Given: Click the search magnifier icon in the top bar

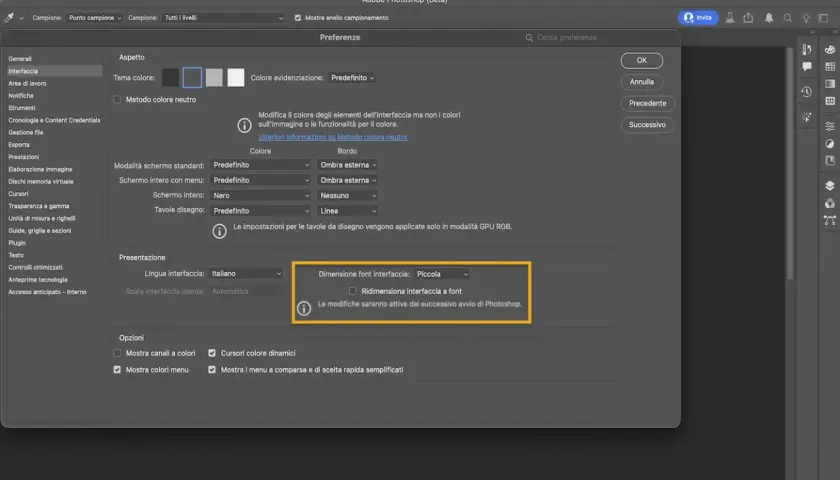Looking at the screenshot, I should pyautogui.click(x=788, y=18).
